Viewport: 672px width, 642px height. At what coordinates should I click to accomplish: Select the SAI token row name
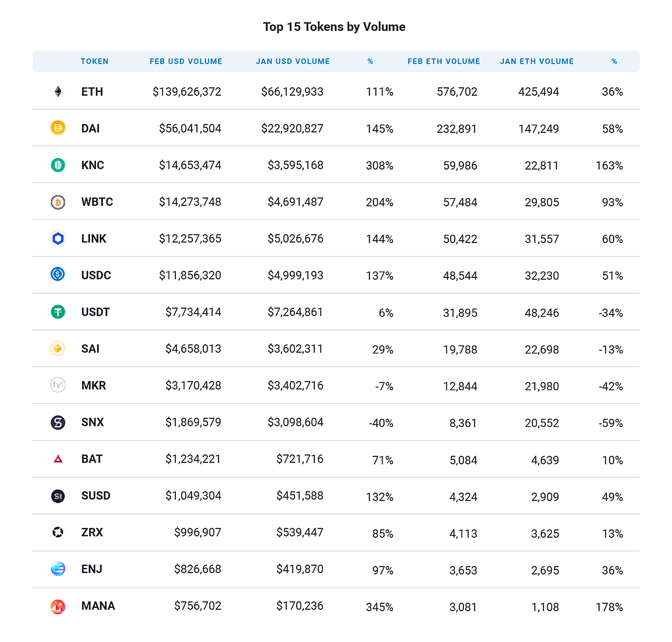tap(90, 349)
